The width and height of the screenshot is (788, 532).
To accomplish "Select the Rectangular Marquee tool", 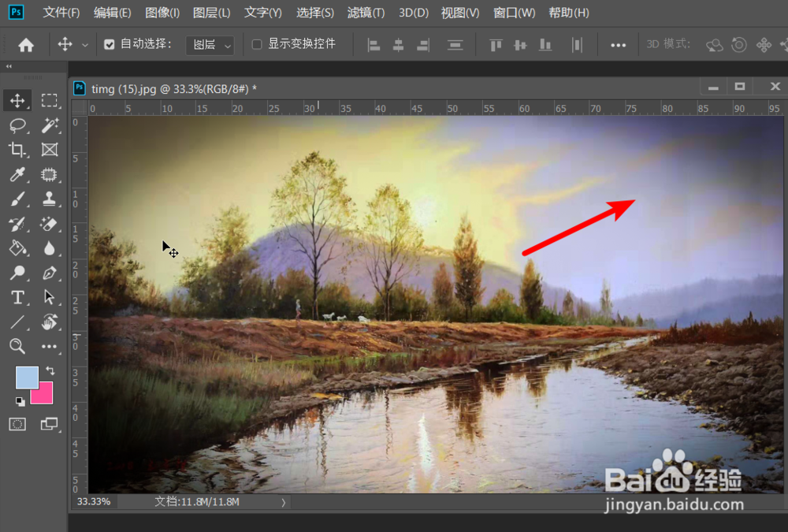I will 49,101.
